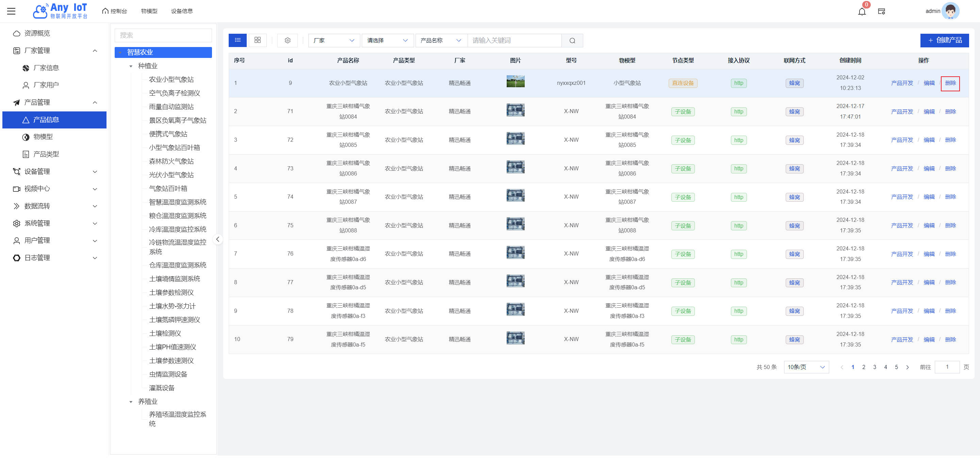
Task: Switch to grid card view icon
Action: tap(258, 40)
